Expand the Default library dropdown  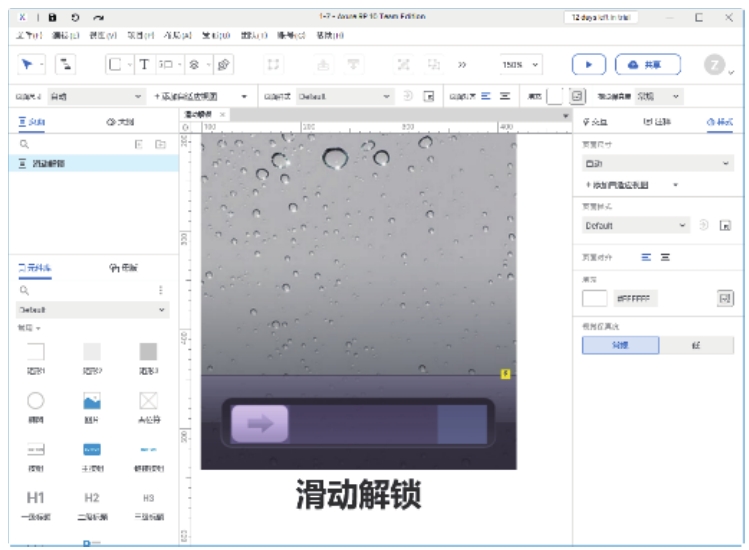(90, 310)
